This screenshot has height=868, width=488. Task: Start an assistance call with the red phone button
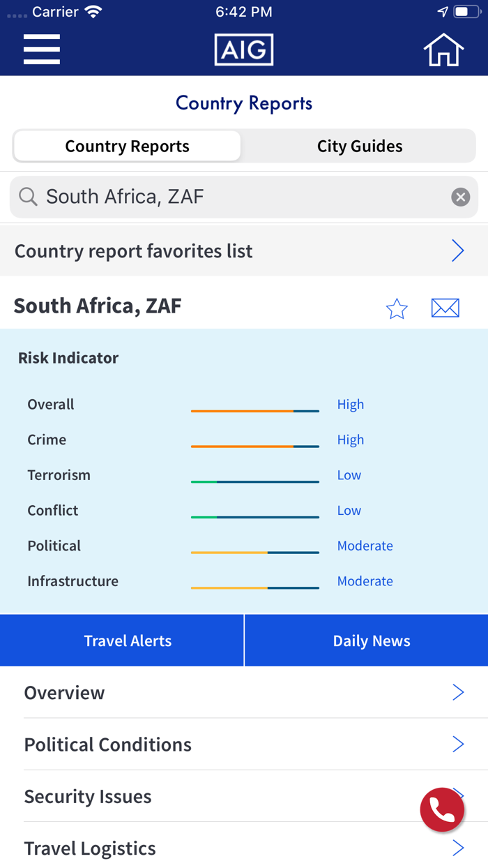coord(442,809)
